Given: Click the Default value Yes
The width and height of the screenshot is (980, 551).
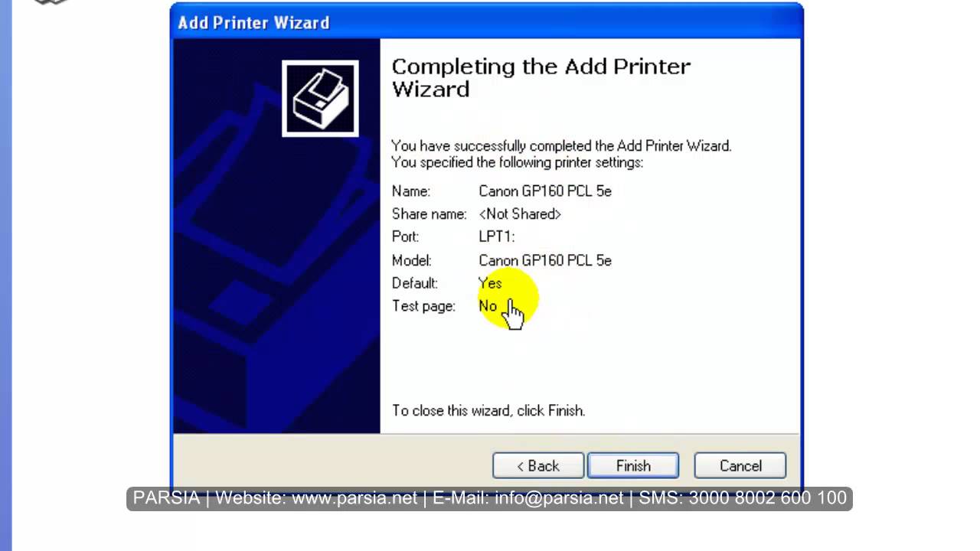Looking at the screenshot, I should (490, 283).
